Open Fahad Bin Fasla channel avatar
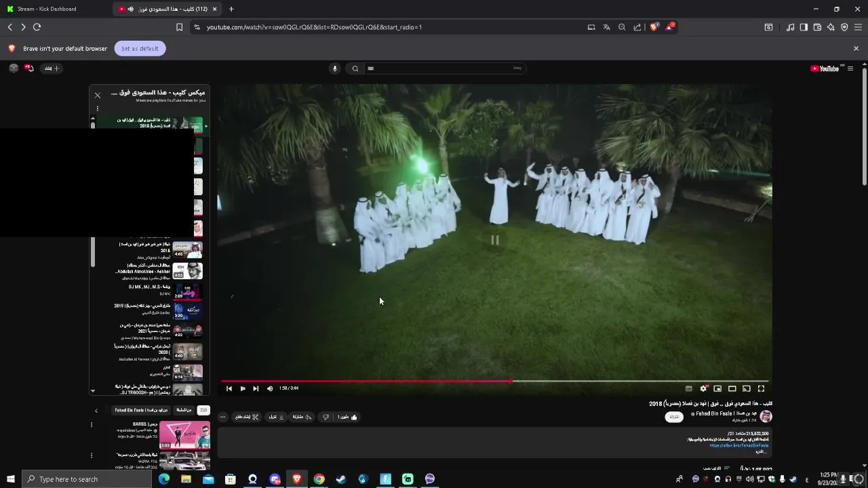This screenshot has height=488, width=868. click(766, 416)
